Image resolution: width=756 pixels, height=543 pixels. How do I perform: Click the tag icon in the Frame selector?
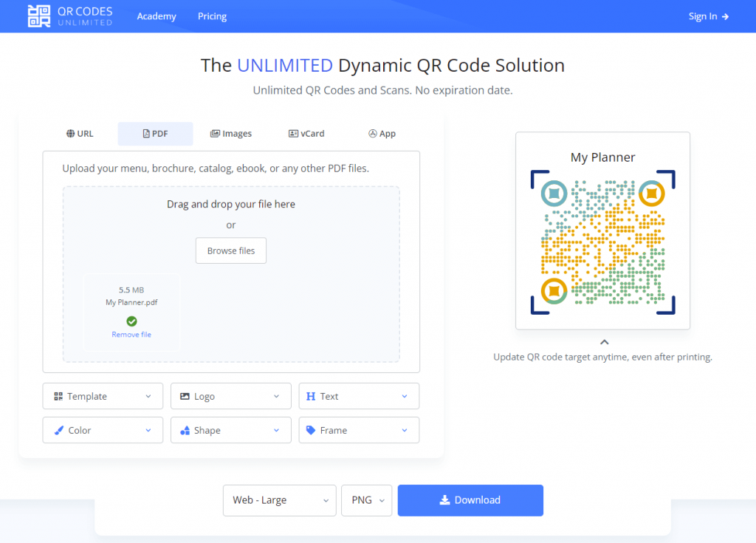click(x=311, y=430)
